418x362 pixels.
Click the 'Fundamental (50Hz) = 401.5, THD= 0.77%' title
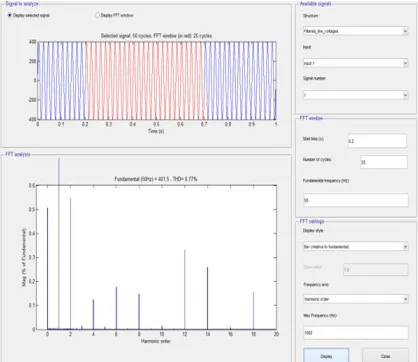pyautogui.click(x=156, y=179)
